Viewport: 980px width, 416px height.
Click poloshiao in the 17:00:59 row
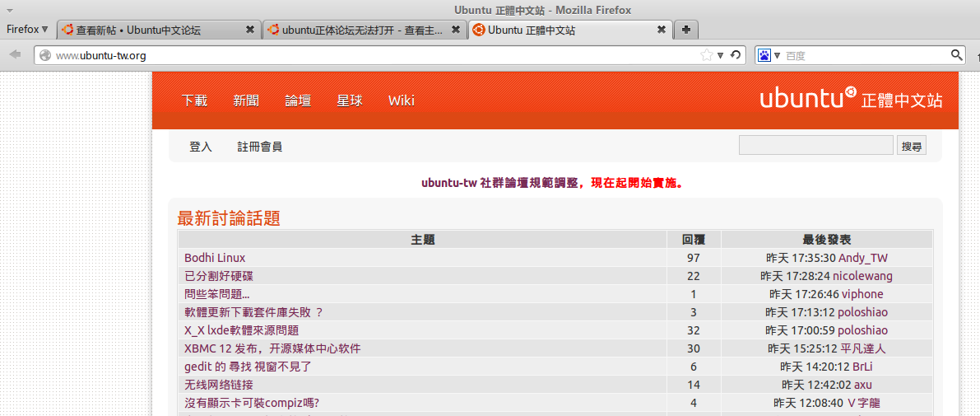(862, 330)
